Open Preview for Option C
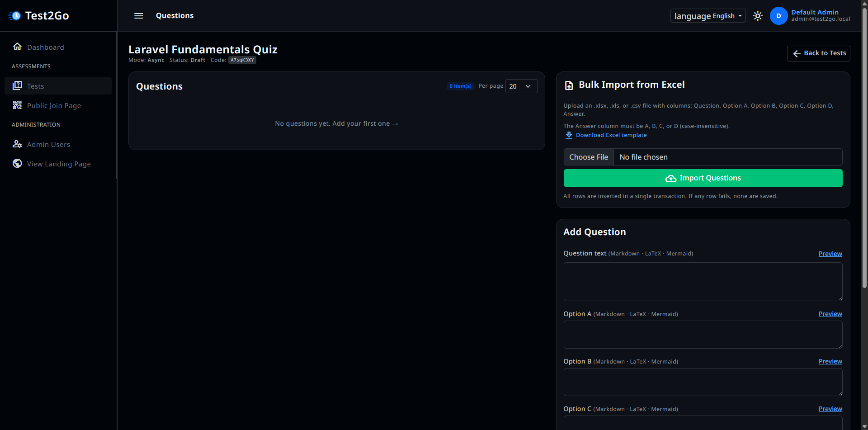The width and height of the screenshot is (868, 430). pos(830,409)
